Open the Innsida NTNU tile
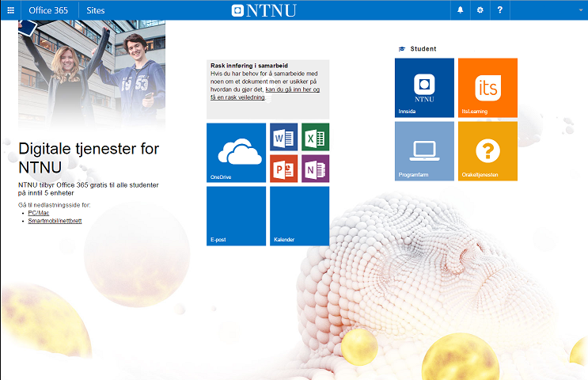Image resolution: width=588 pixels, height=380 pixels. tap(424, 88)
